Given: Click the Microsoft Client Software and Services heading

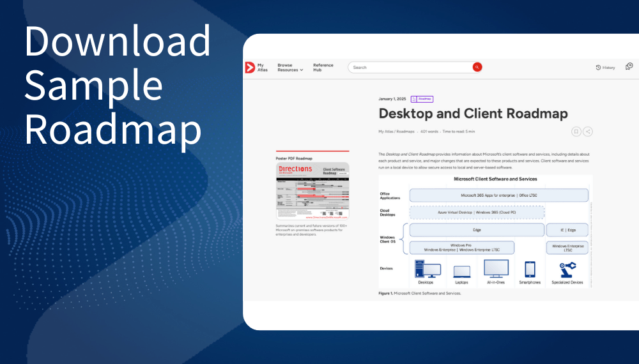Looking at the screenshot, I should [495, 179].
